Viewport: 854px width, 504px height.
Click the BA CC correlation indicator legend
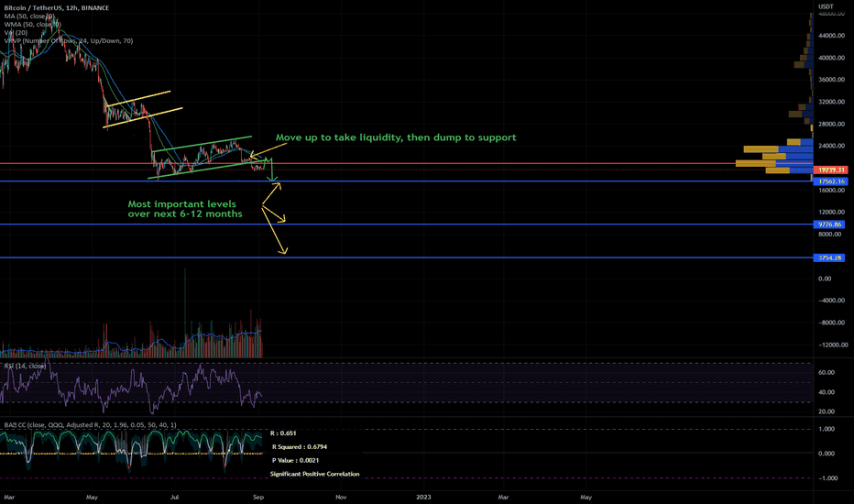click(90, 425)
